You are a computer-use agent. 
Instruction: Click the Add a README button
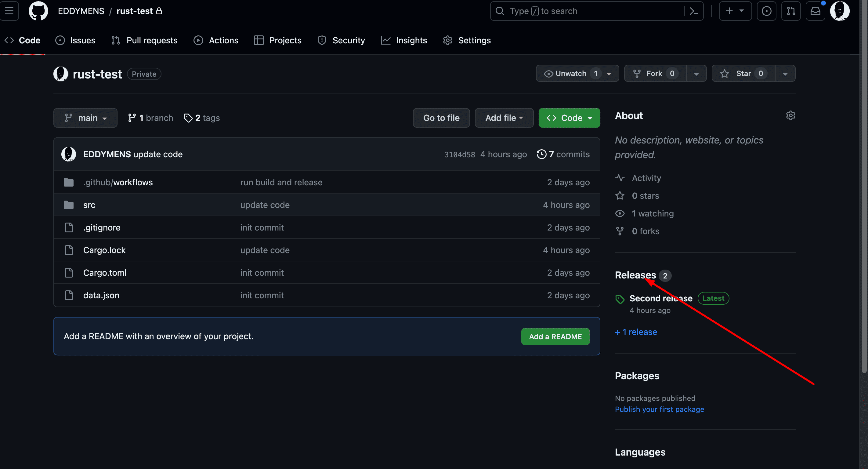point(555,336)
